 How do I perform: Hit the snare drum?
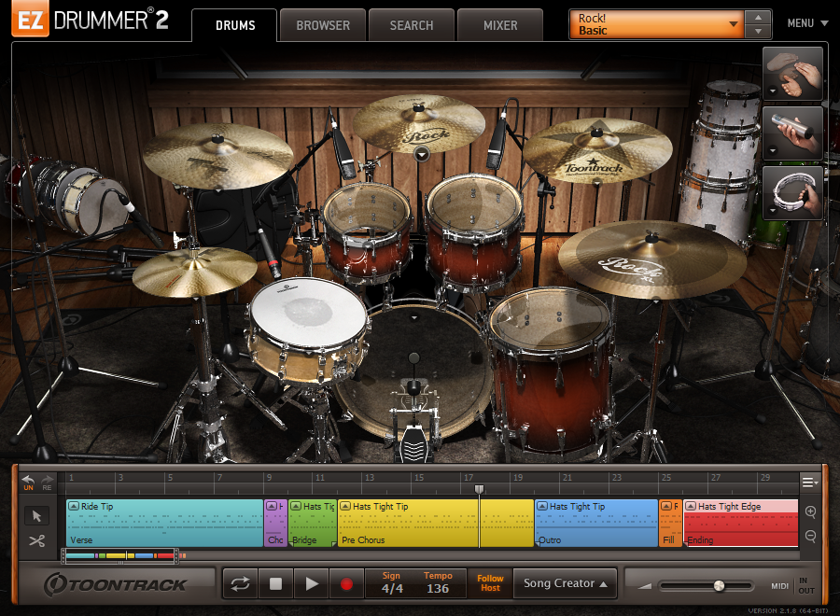[307, 314]
